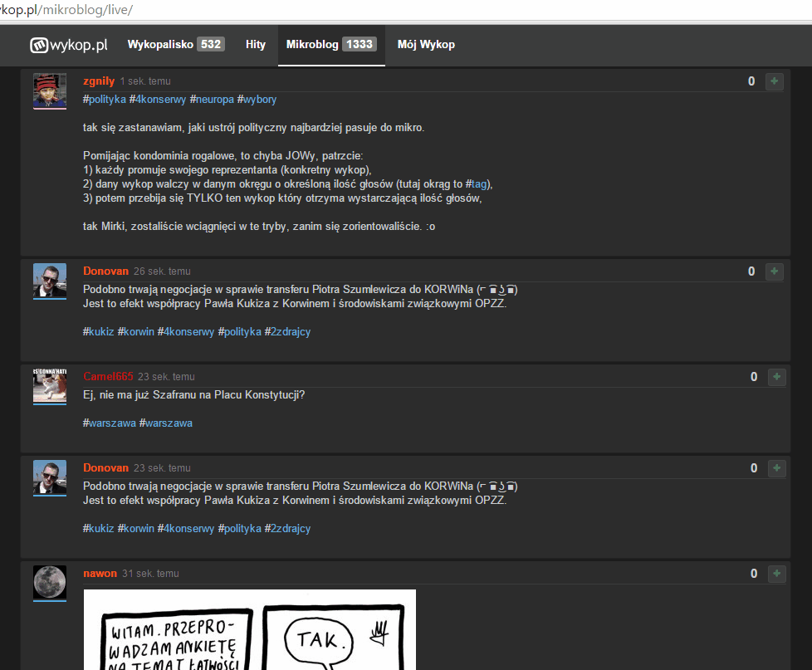Open nawon's user profile link

tap(100, 574)
